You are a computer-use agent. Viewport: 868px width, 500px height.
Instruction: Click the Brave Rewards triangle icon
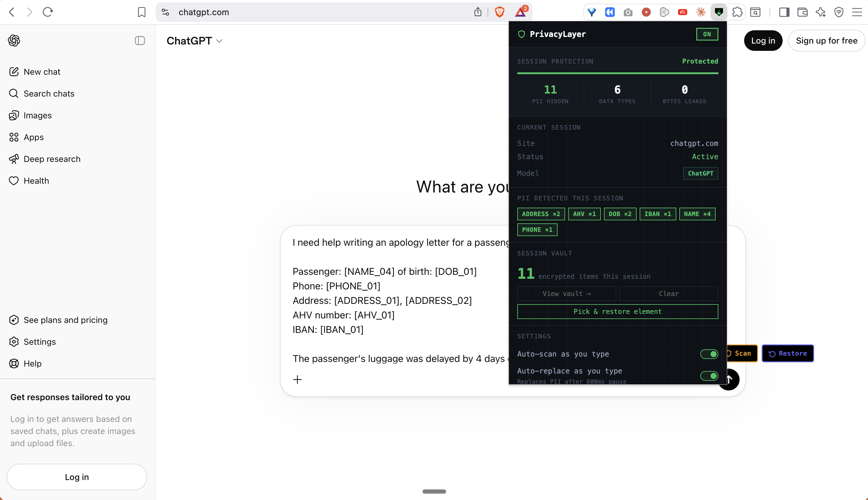pos(520,12)
